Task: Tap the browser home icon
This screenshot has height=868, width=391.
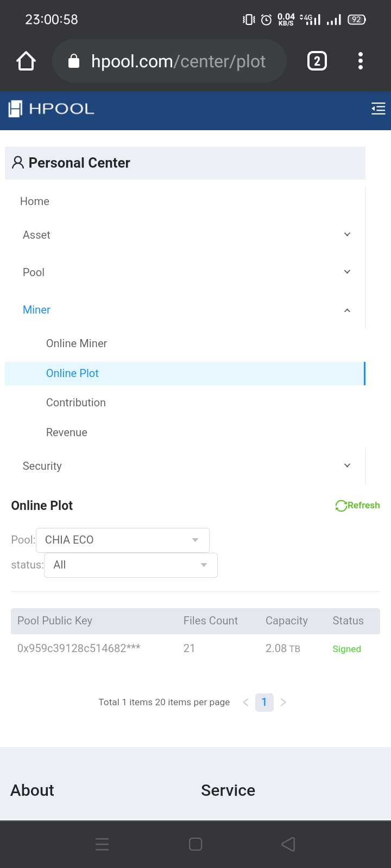Action: (x=26, y=61)
